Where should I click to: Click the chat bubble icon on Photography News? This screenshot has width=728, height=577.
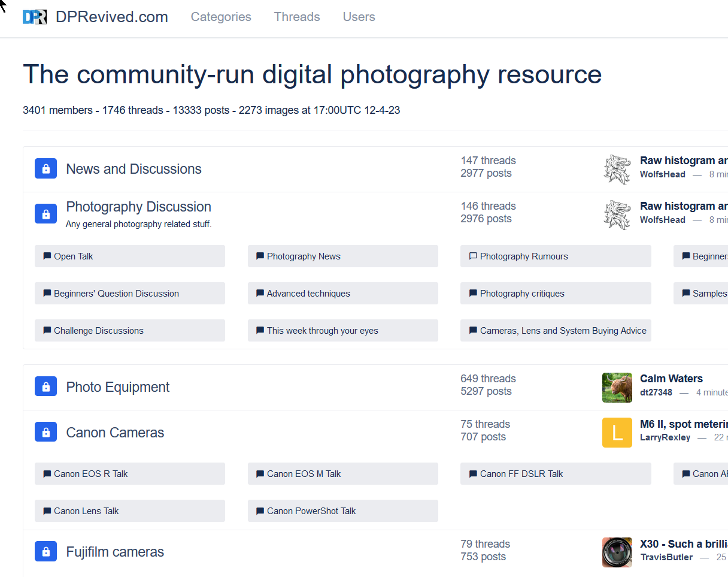click(x=260, y=256)
